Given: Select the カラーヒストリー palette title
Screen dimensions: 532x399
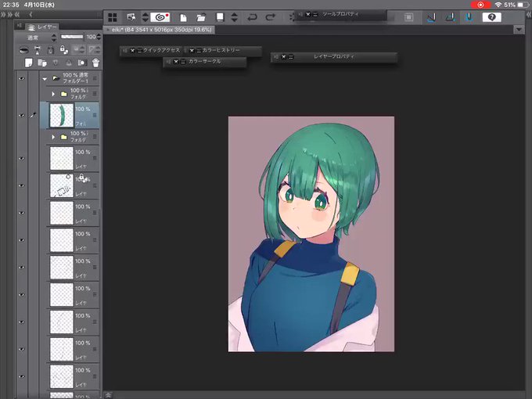Looking at the screenshot, I should pyautogui.click(x=221, y=50).
